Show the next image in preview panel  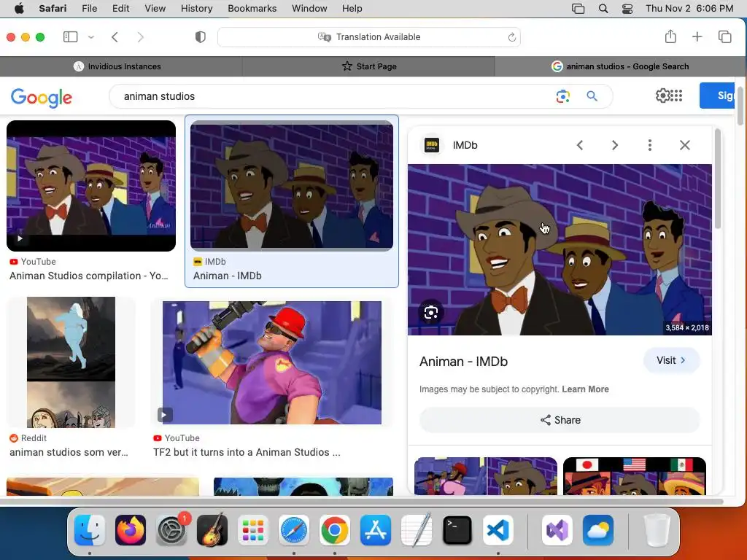coord(614,145)
